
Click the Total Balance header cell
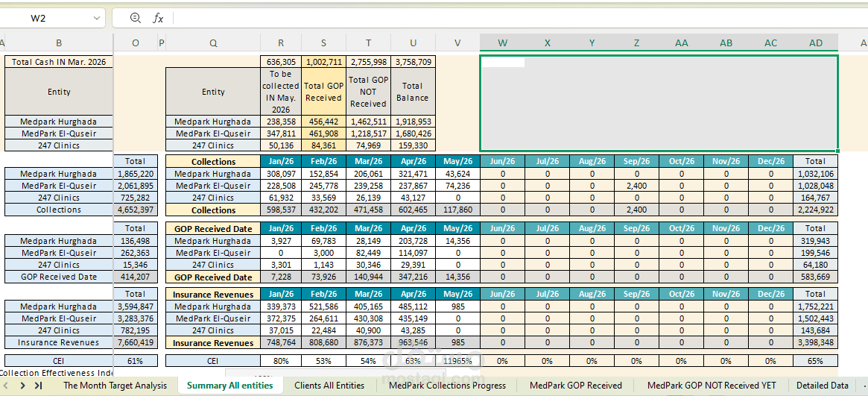413,92
